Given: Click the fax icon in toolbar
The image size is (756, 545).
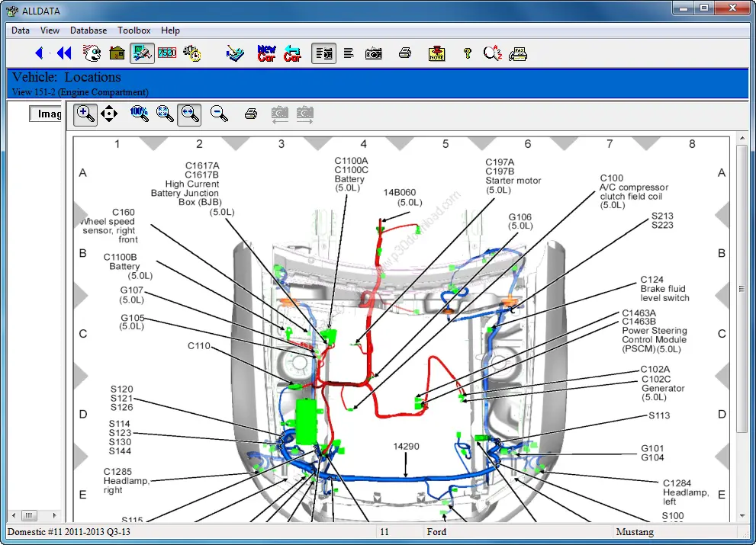Looking at the screenshot, I should 519,53.
